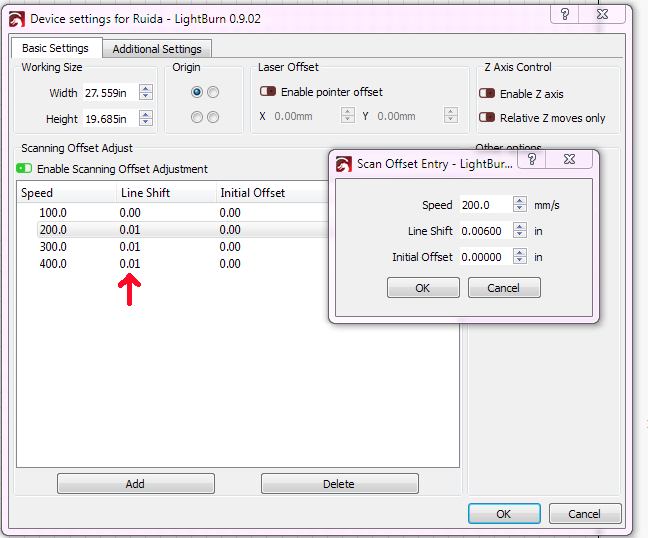Click Cancel at bottom of Device settings window
The width and height of the screenshot is (648, 538).
[585, 514]
